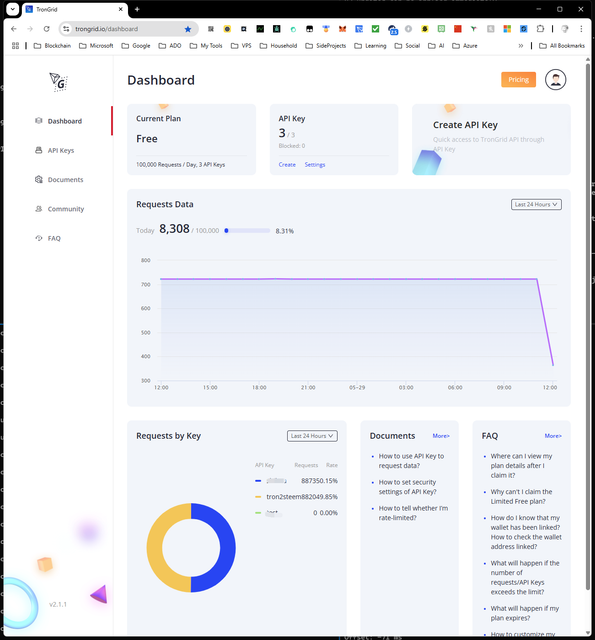Screen dimensions: 595x640
Task: Open Settings link in API Key card
Action: click(x=315, y=164)
